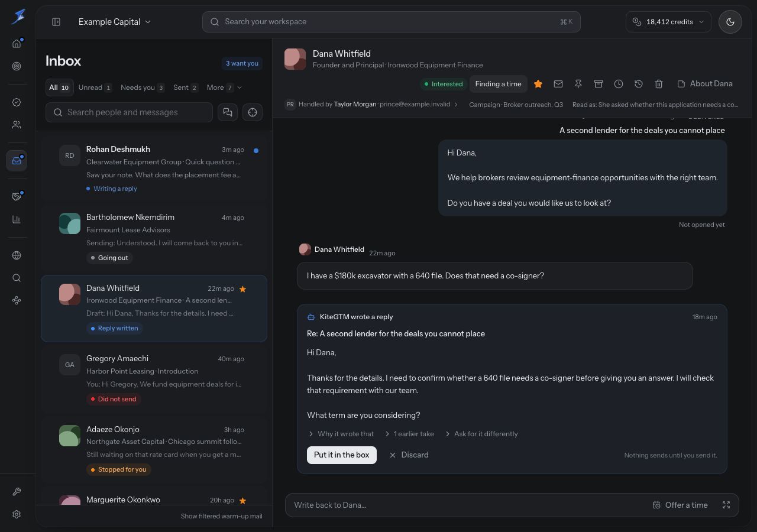Toggle the star on Marguerite Okonkwo's row
This screenshot has width=757, height=532.
coord(242,501)
